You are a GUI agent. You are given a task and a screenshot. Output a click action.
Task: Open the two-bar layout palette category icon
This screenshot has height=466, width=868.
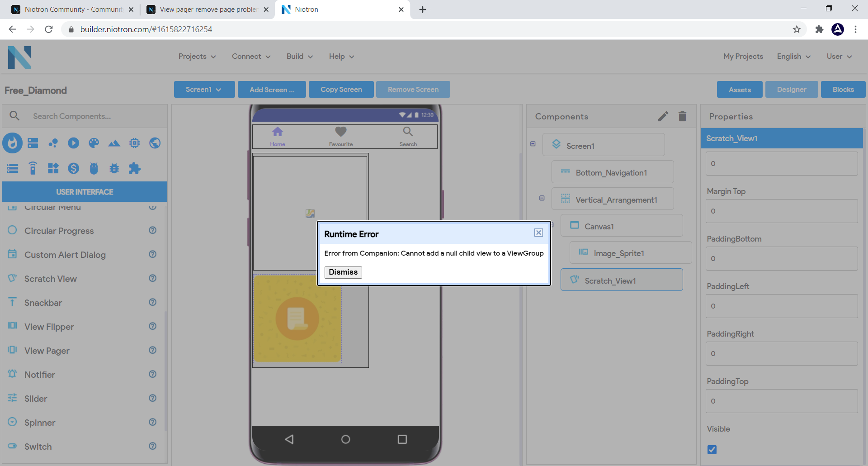(x=33, y=143)
